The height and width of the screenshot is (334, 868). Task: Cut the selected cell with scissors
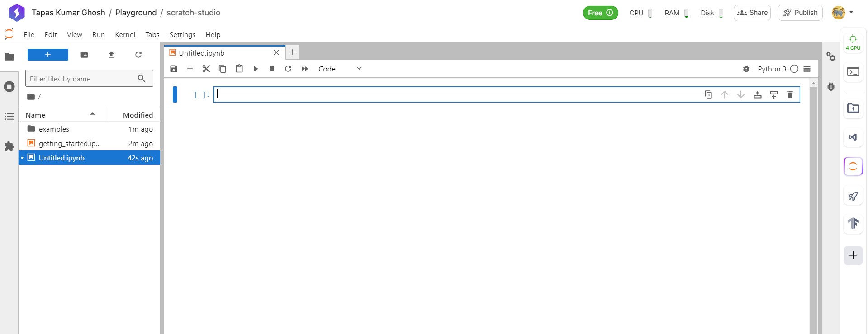click(206, 69)
